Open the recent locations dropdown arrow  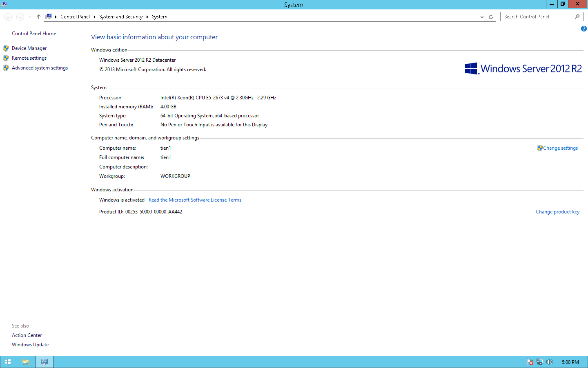coord(29,17)
